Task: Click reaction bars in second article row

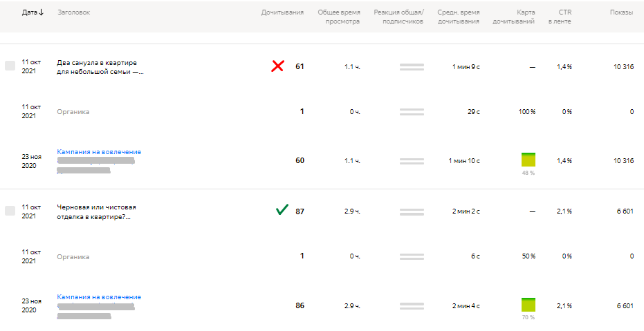Action: 412,211
